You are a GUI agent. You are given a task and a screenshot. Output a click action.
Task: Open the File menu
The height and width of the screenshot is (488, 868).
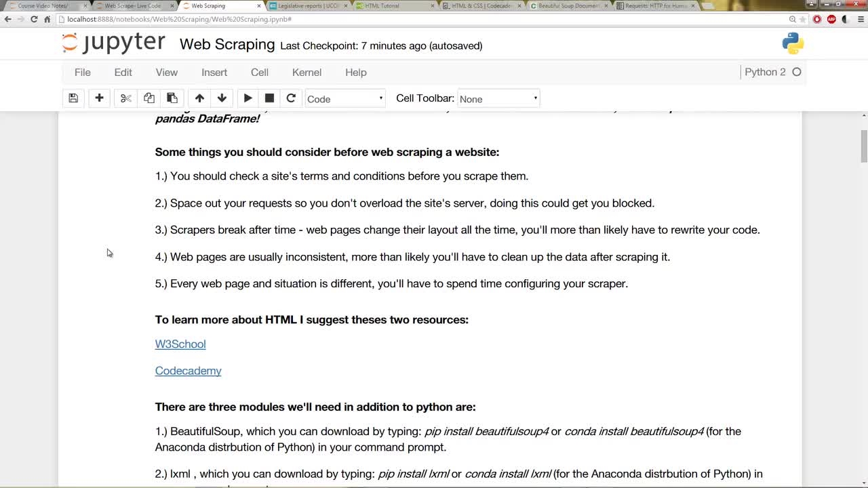tap(83, 73)
